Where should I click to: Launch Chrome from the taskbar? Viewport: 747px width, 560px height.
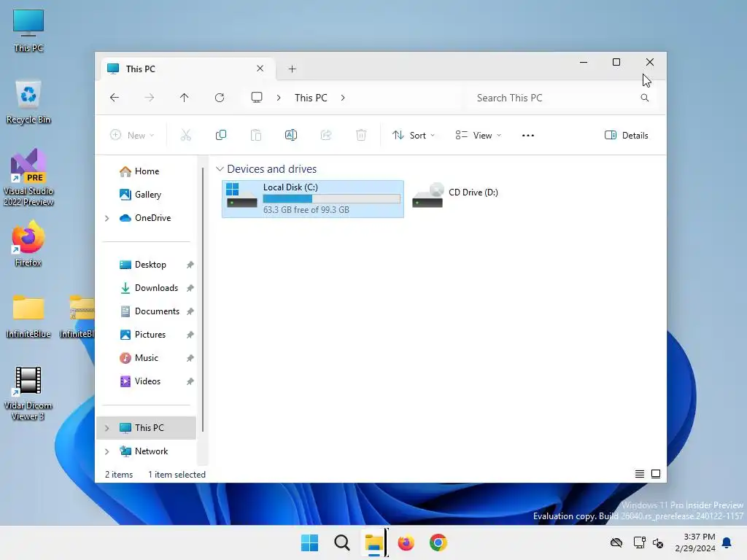[438, 542]
